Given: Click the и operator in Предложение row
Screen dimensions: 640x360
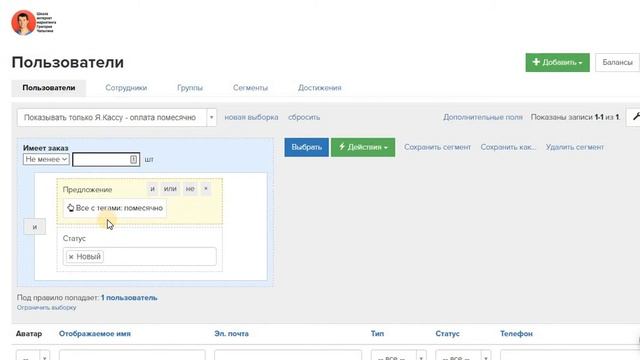Looking at the screenshot, I should pos(153,189).
